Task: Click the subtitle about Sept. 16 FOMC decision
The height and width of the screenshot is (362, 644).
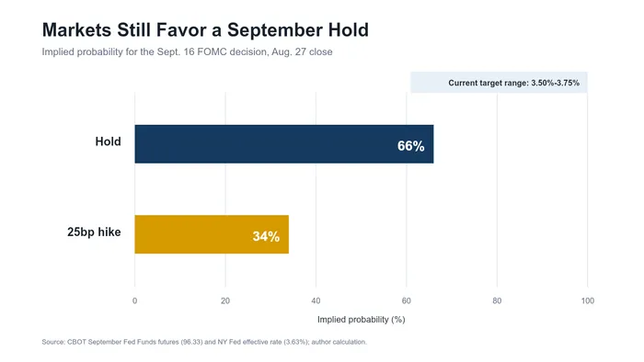Action: pos(187,52)
